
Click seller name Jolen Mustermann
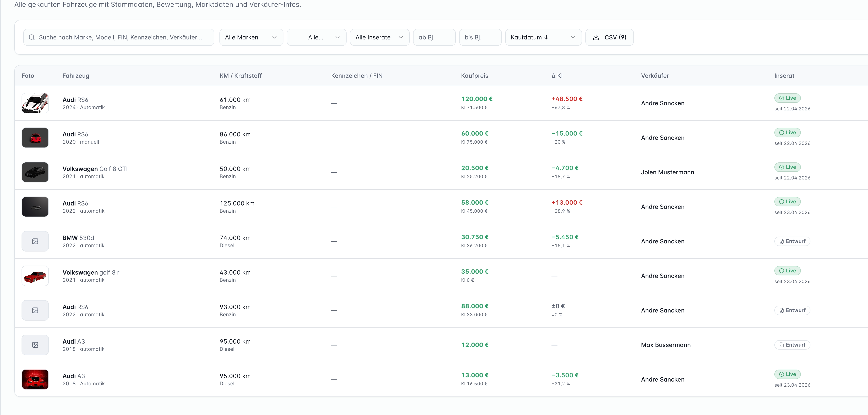point(668,172)
